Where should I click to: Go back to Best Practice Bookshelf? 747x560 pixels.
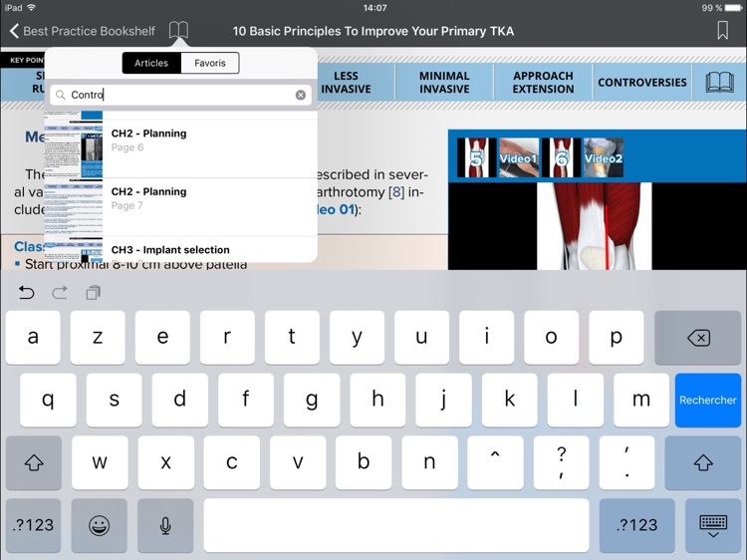82,31
